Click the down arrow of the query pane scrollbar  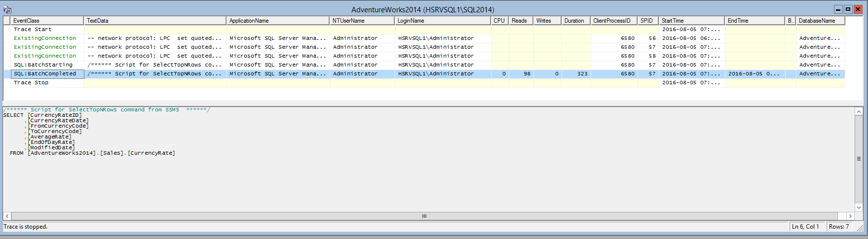[859, 207]
